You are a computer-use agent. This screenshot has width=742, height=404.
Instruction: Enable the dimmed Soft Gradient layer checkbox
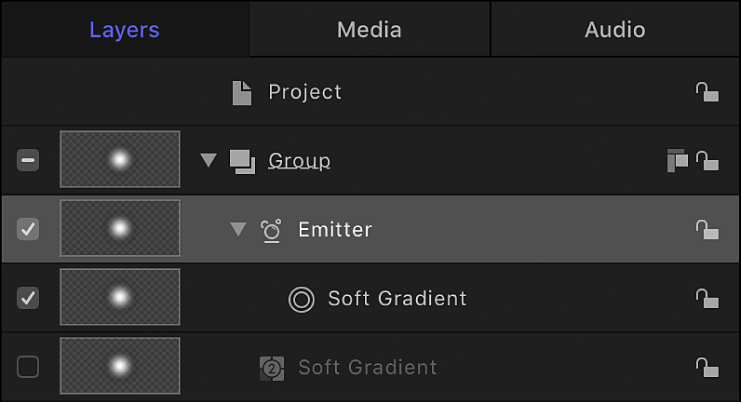29,367
